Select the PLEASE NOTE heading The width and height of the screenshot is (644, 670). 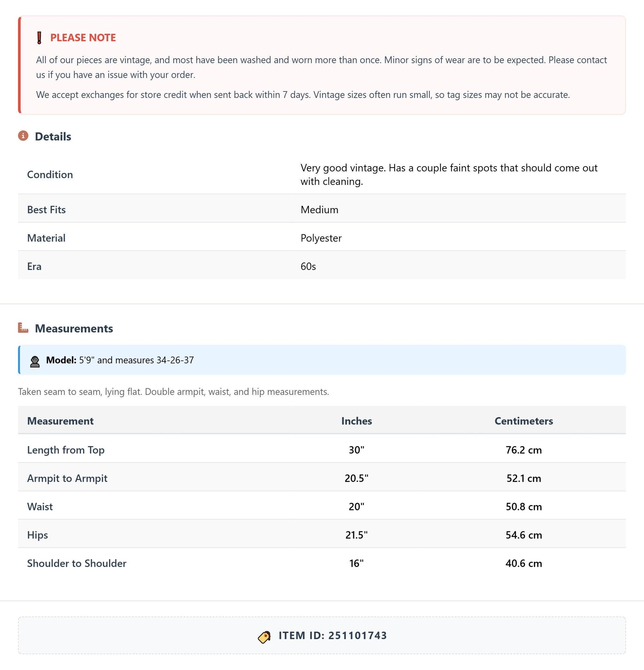click(83, 38)
